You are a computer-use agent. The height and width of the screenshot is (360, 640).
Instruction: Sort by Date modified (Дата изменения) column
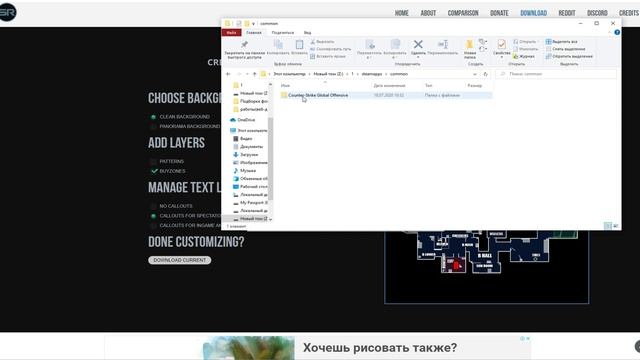click(389, 86)
